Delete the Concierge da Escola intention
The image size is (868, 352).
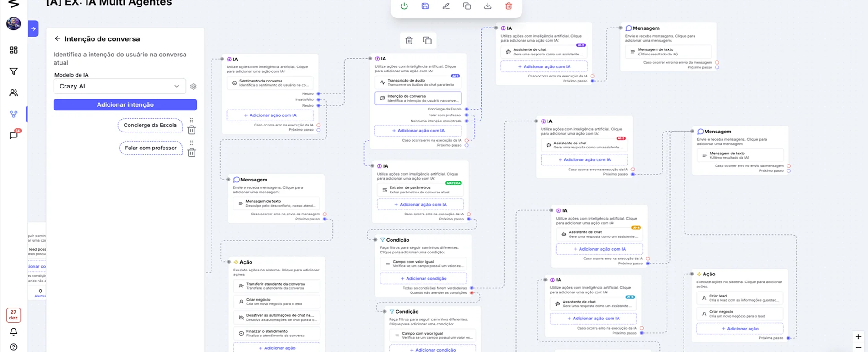click(x=192, y=130)
